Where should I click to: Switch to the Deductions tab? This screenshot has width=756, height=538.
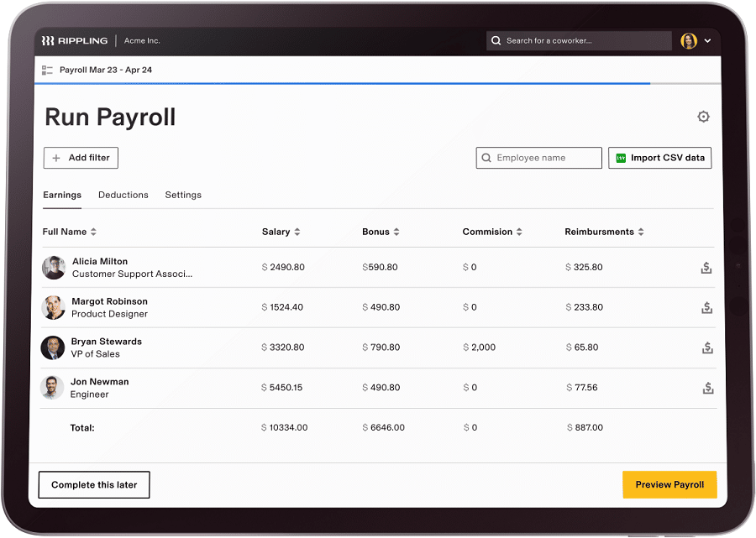click(x=123, y=195)
